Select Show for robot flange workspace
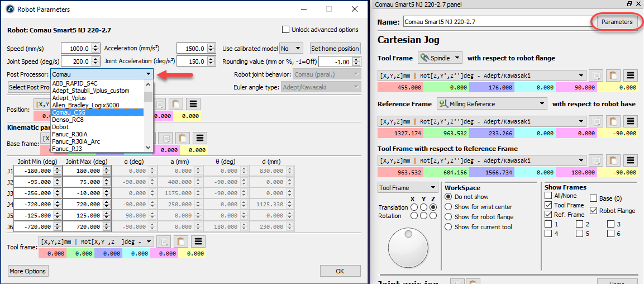The width and height of the screenshot is (644, 284). tap(448, 217)
